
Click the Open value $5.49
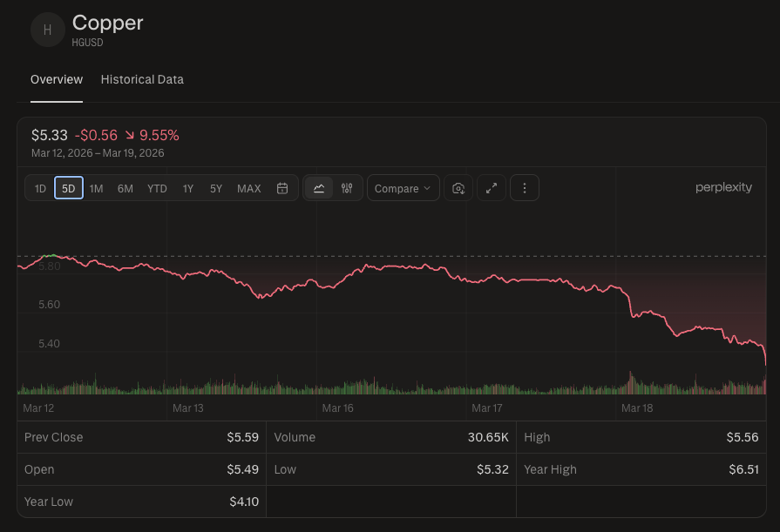pyautogui.click(x=243, y=470)
